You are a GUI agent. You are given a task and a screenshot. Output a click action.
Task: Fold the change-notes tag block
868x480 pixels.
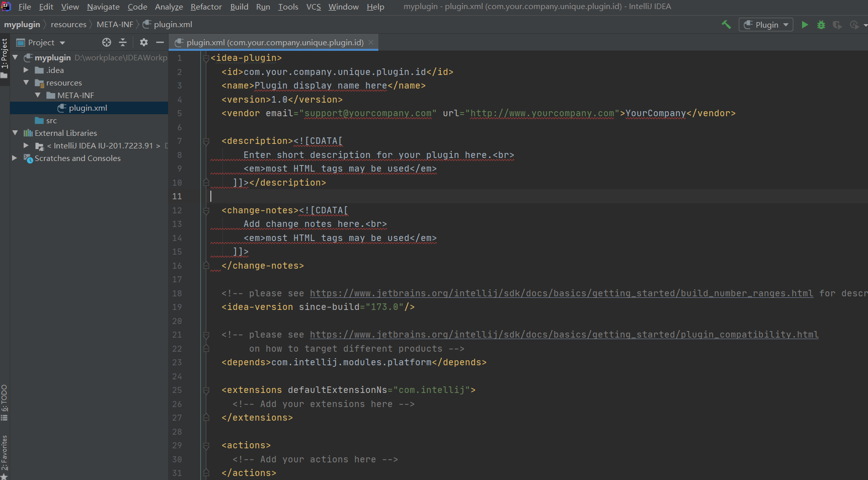(x=206, y=211)
